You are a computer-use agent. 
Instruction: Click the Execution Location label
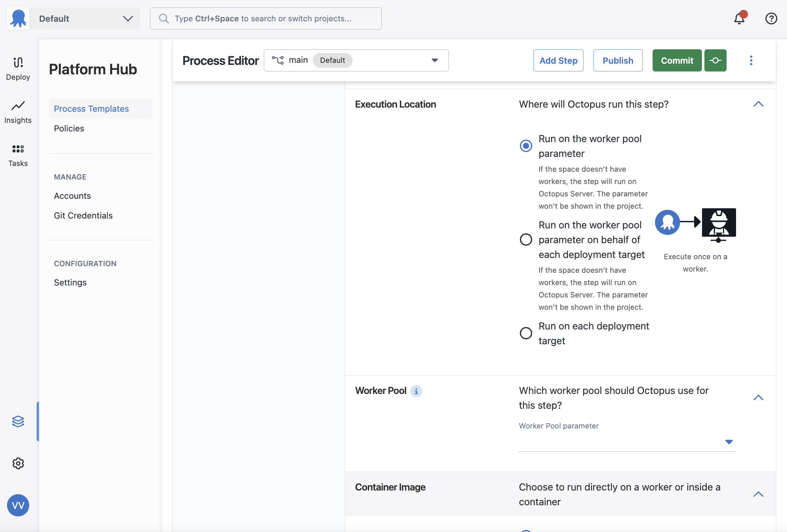pos(395,104)
